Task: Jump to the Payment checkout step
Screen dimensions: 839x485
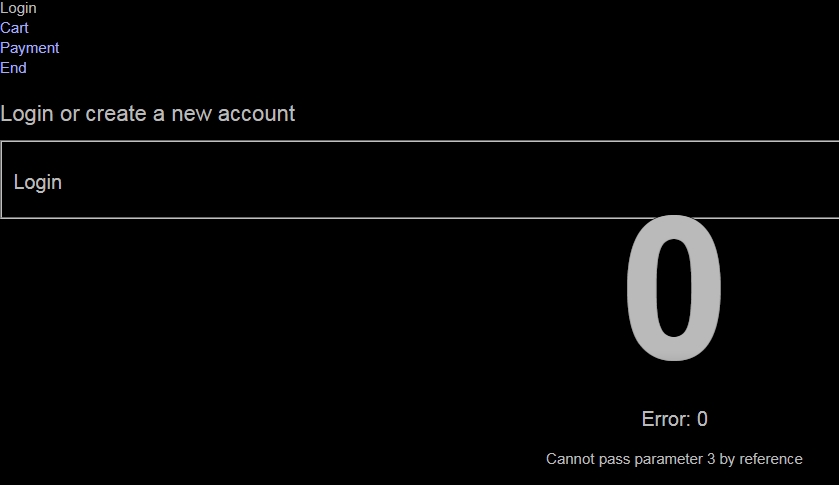Action: click(29, 48)
